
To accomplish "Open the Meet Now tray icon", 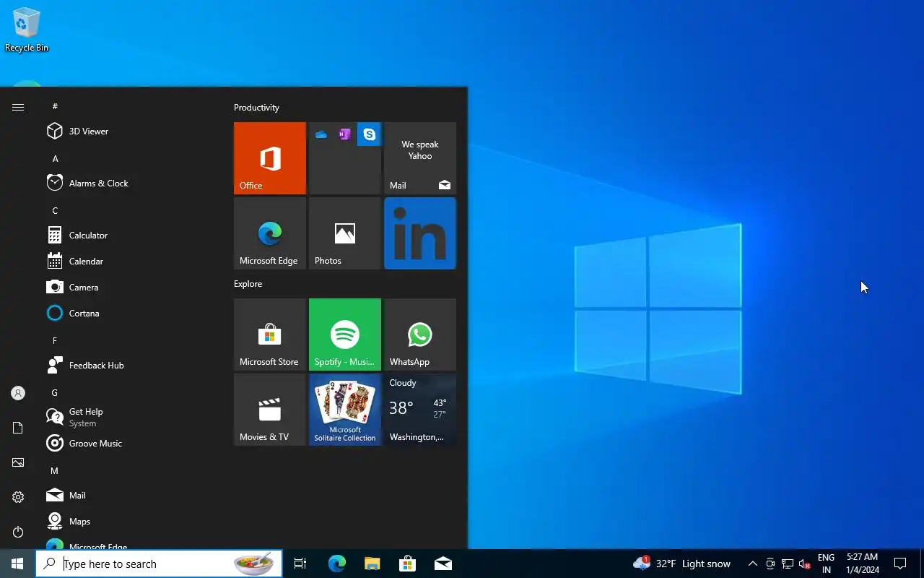I will point(770,564).
